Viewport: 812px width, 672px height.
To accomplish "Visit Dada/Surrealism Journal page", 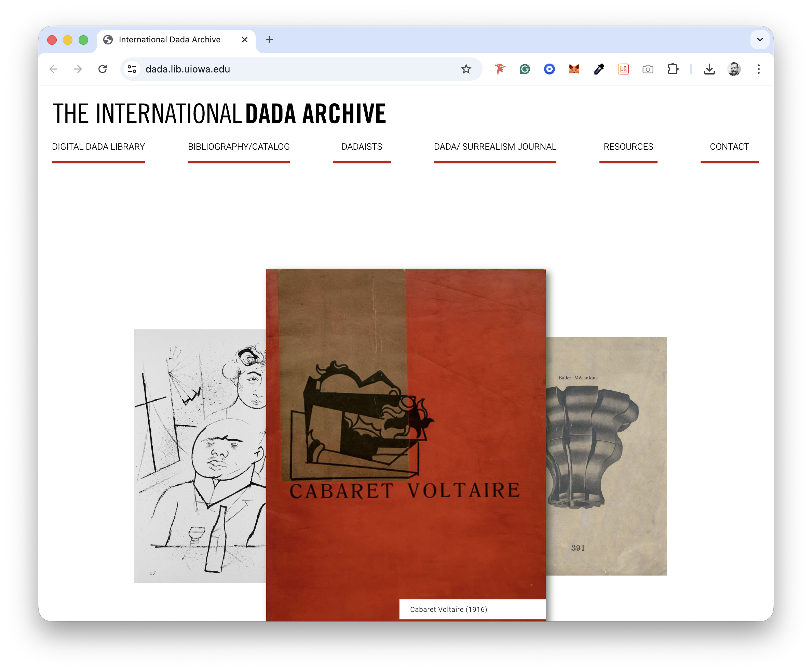I will click(495, 147).
